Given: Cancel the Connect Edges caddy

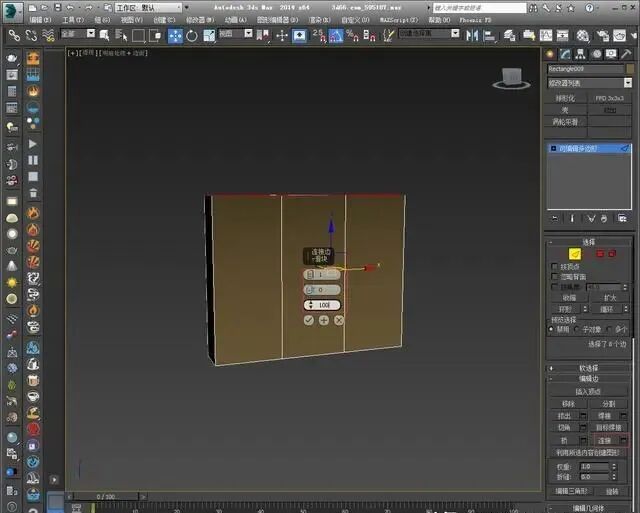Looking at the screenshot, I should click(x=339, y=320).
